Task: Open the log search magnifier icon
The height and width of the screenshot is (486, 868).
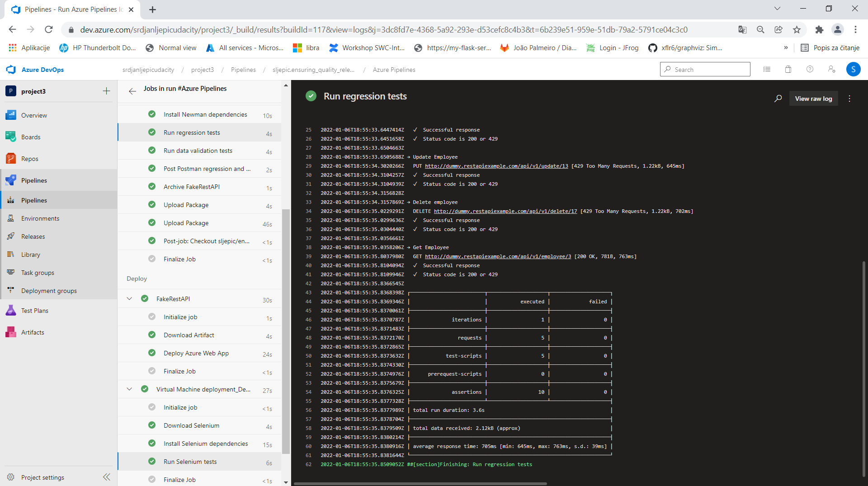Action: coord(778,98)
